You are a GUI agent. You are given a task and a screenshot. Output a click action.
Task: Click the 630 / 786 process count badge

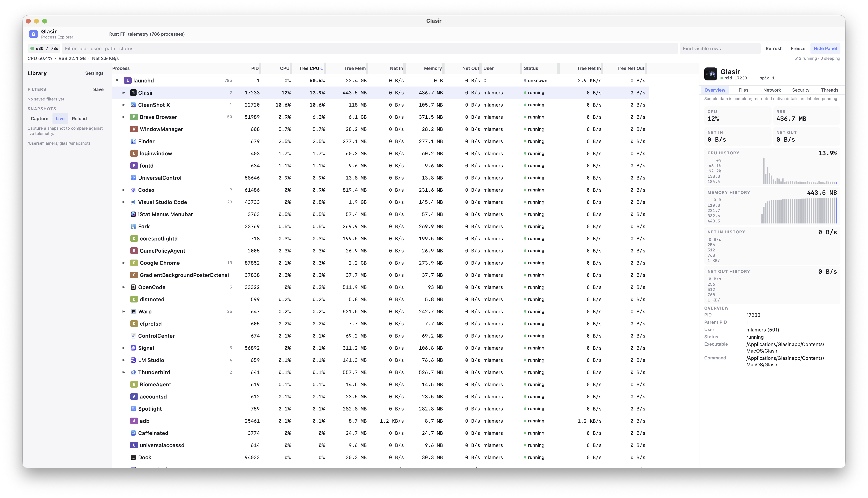click(44, 48)
